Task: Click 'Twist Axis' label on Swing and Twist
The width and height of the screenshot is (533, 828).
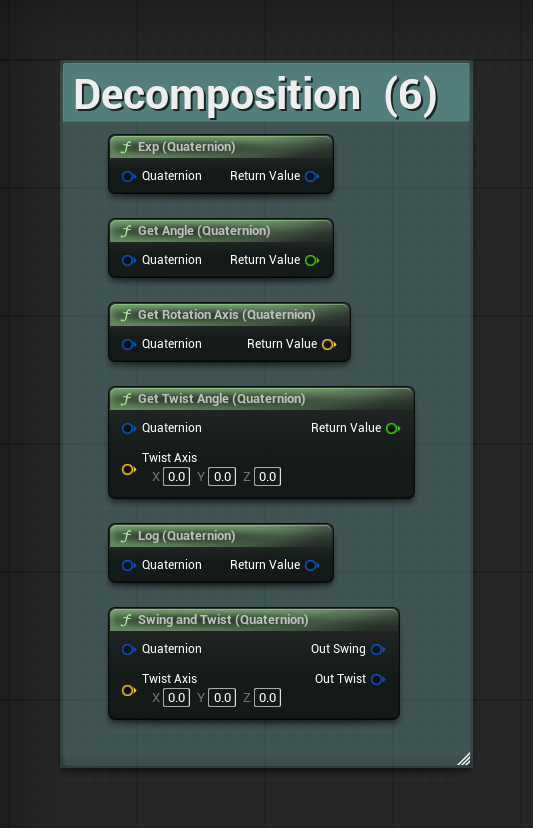Action: (x=170, y=679)
